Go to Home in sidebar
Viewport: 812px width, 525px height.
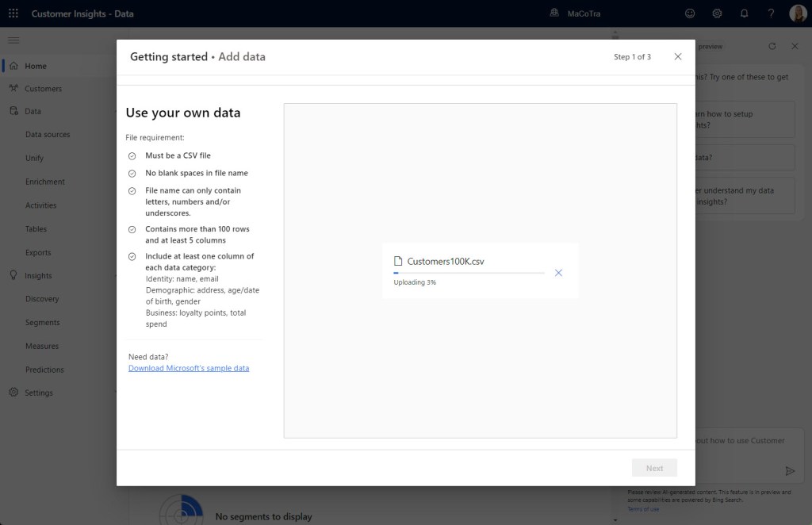click(36, 66)
